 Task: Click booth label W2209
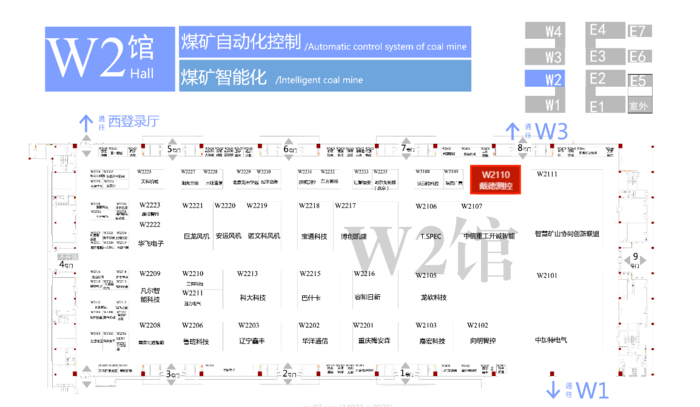150,274
